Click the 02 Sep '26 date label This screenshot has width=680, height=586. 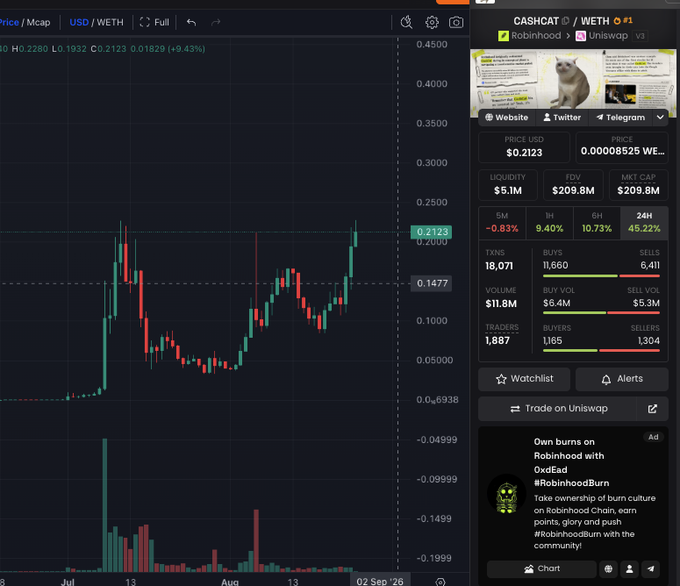tap(379, 581)
